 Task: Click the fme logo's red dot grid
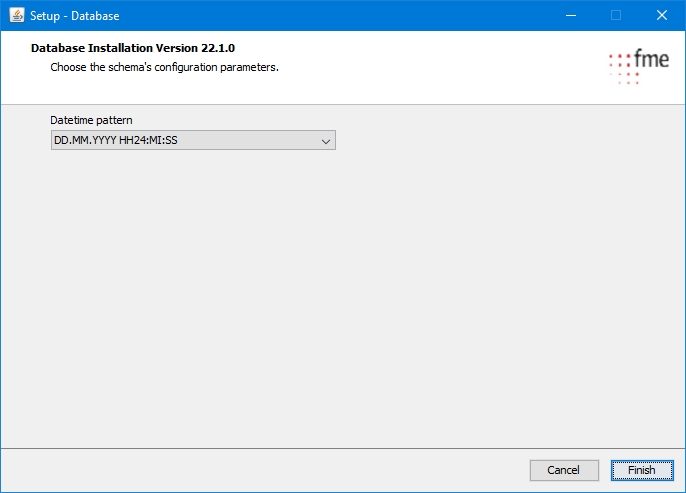click(624, 67)
